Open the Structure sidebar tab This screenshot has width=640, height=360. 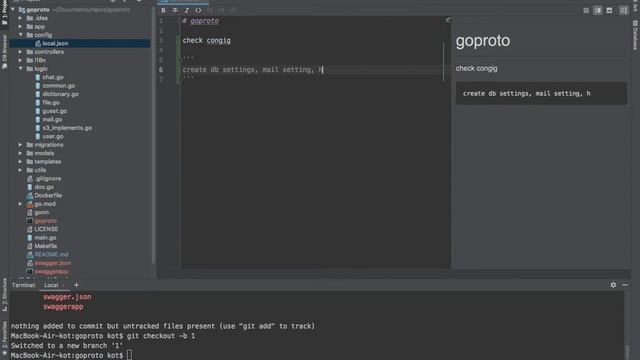coord(4,295)
